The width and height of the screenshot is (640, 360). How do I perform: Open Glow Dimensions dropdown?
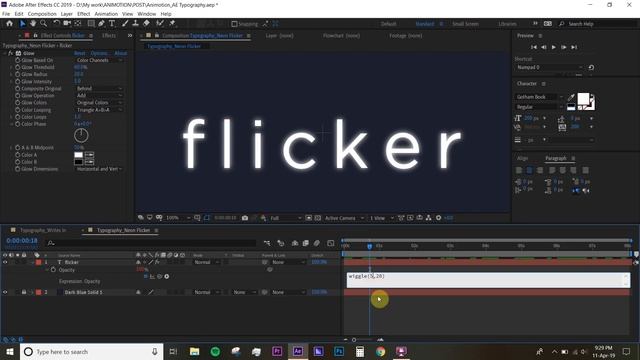click(x=99, y=169)
